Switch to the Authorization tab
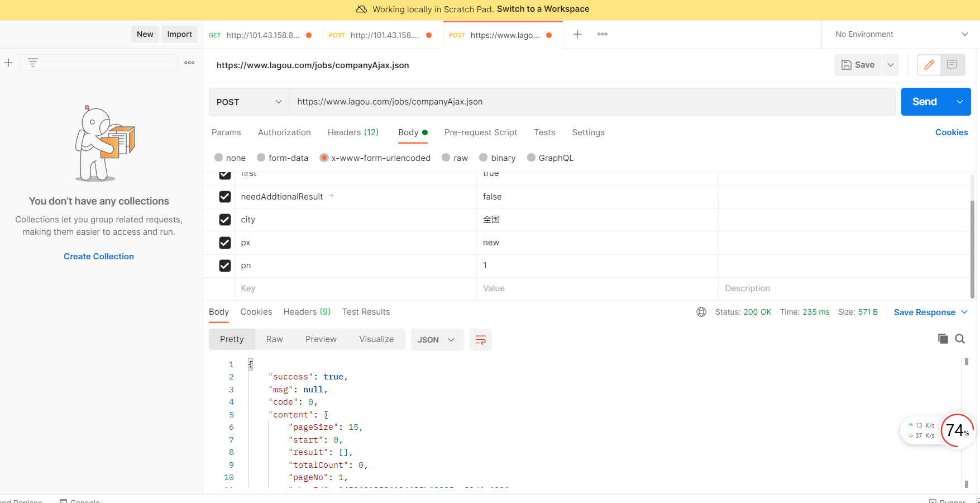The height and width of the screenshot is (503, 980). 284,132
